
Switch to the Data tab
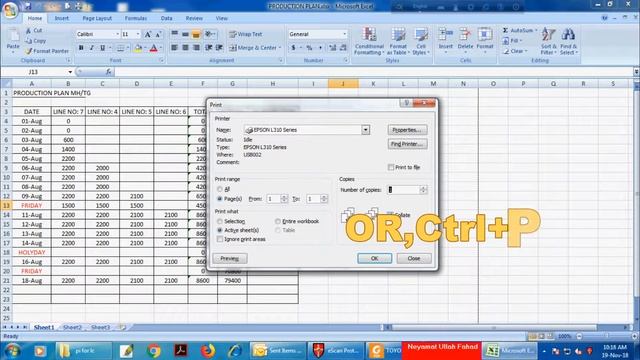pyautogui.click(x=167, y=18)
